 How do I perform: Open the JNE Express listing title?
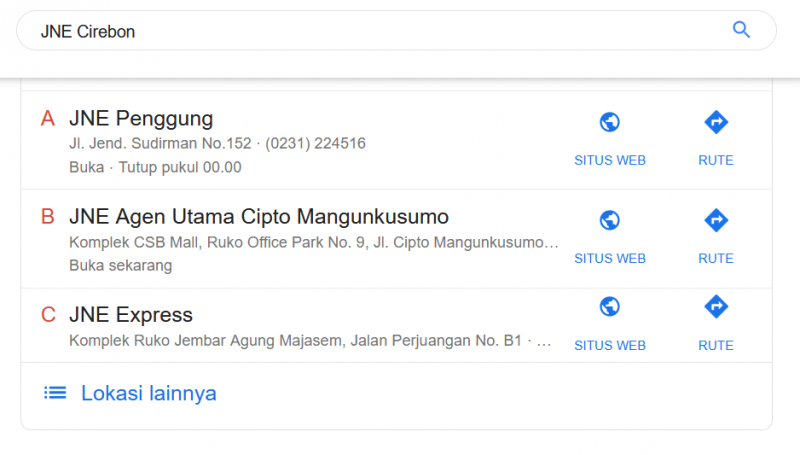click(131, 315)
